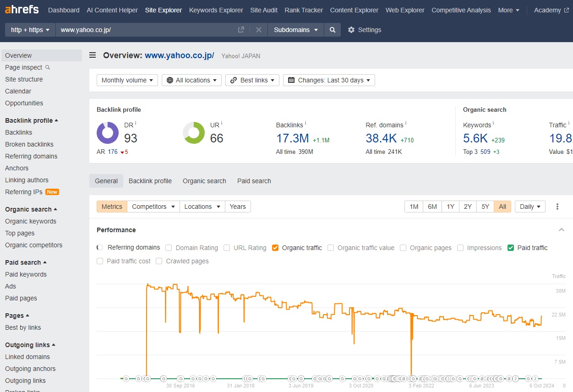This screenshot has width=573, height=392.
Task: Enable Organic traffic value checkbox
Action: coord(331,248)
